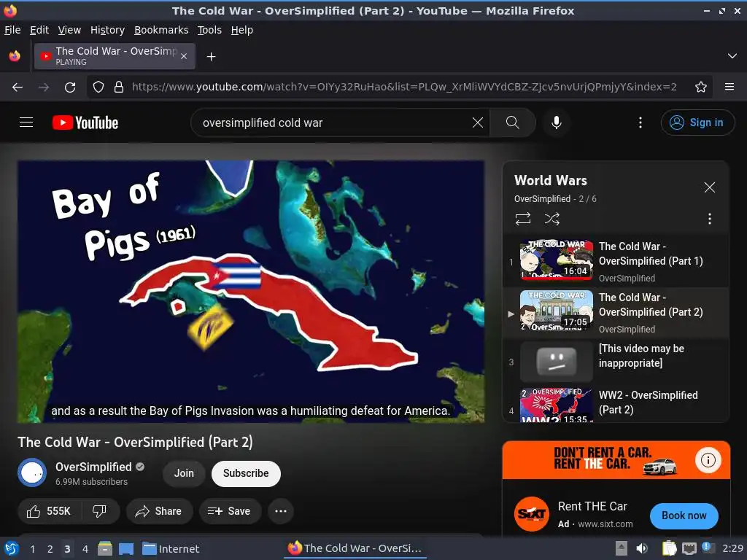Focus the URL address bar
This screenshot has height=560, width=747.
(x=404, y=87)
